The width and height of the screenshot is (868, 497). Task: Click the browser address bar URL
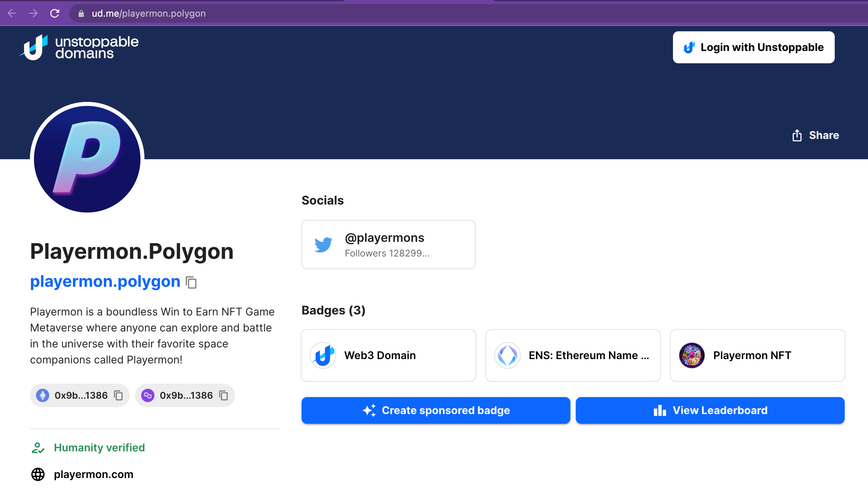(149, 13)
